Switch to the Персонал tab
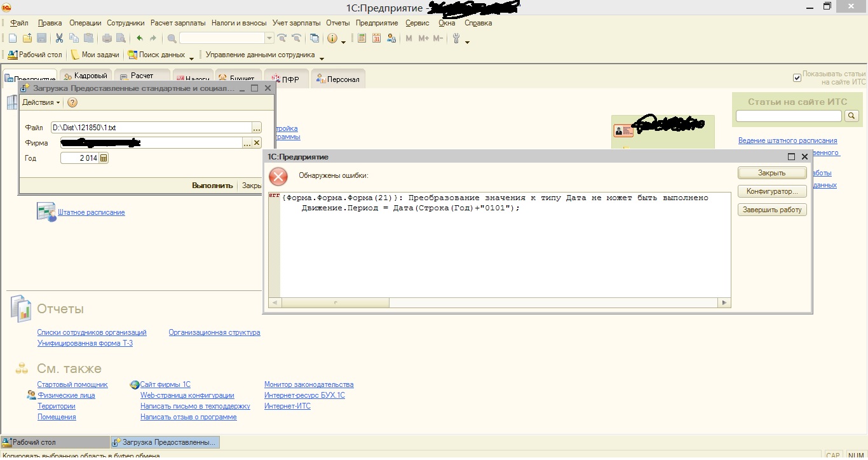The image size is (868, 460). 338,79
